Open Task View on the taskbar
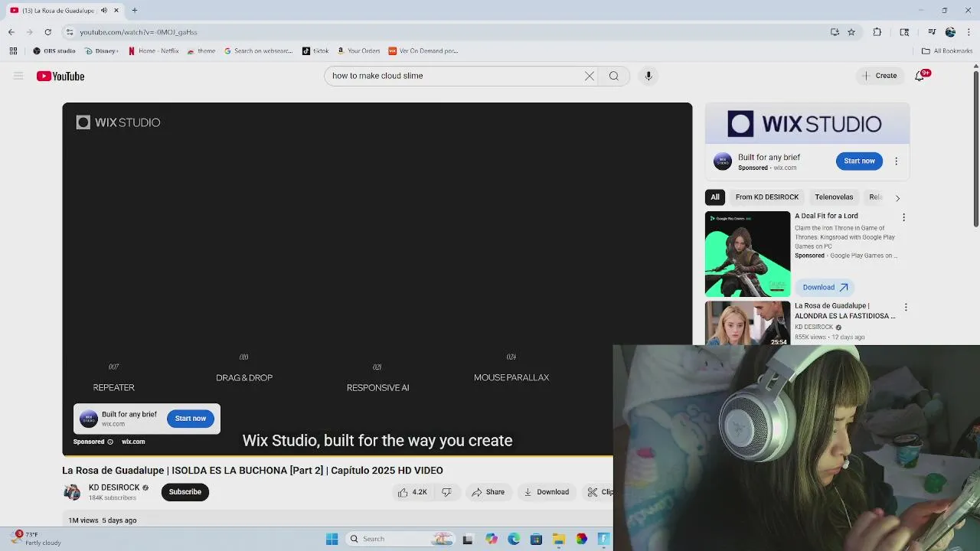980x551 pixels. 468,540
